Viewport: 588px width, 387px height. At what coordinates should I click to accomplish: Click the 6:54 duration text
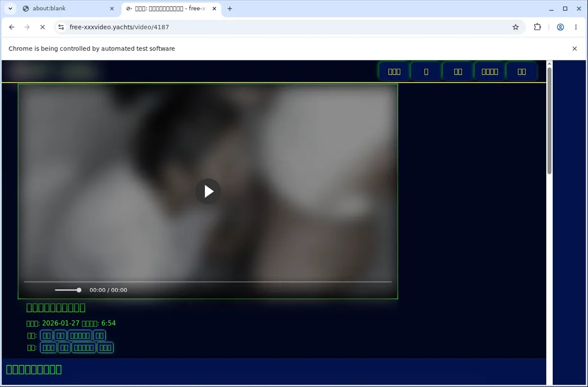(x=108, y=323)
